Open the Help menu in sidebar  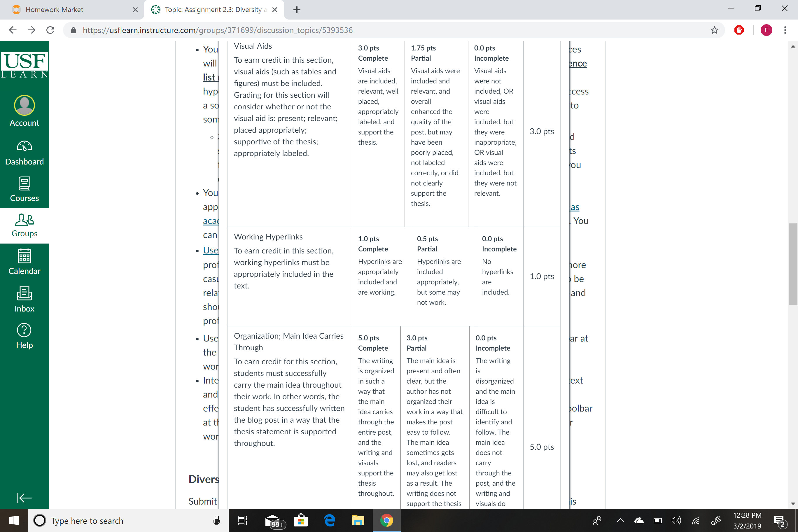24,335
